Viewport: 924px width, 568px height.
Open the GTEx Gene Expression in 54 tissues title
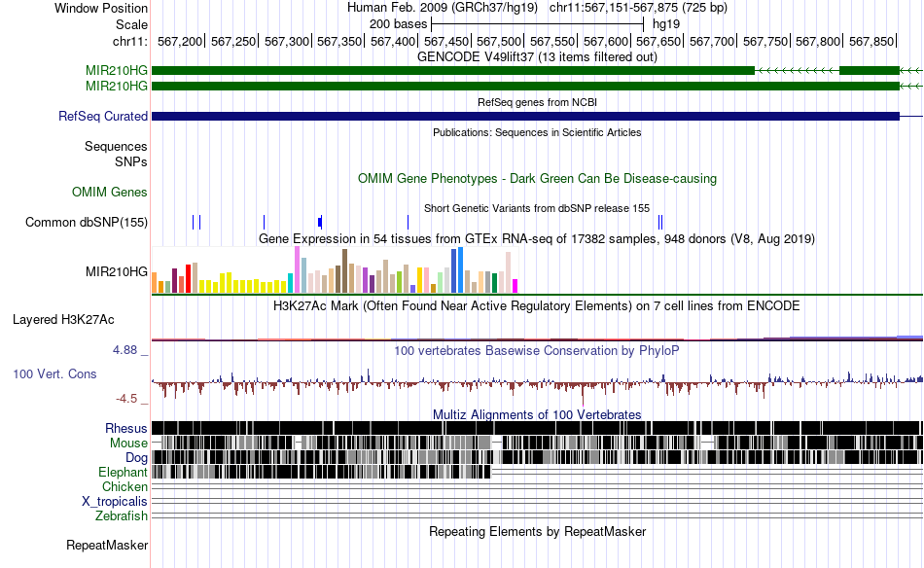(537, 238)
